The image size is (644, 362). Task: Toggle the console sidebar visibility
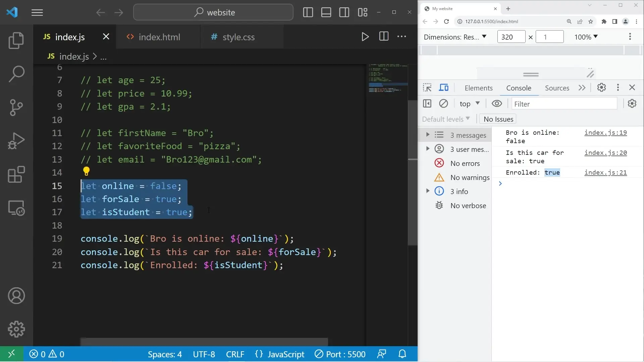(x=427, y=104)
